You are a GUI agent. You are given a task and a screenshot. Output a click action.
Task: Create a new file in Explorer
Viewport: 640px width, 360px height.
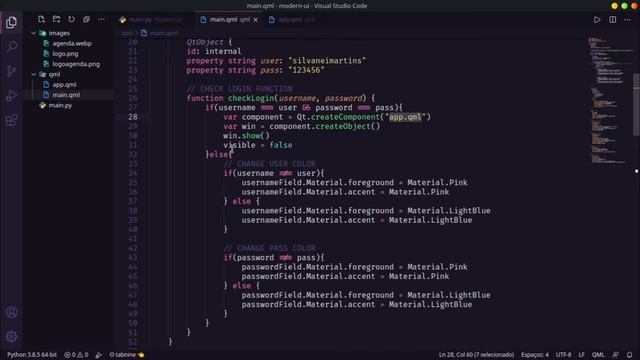coord(41,19)
